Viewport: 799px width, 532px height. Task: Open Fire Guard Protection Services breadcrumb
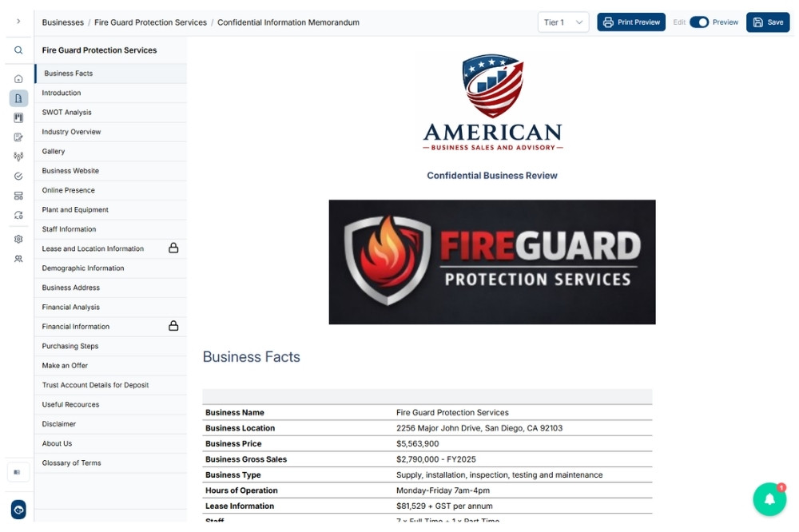(150, 22)
